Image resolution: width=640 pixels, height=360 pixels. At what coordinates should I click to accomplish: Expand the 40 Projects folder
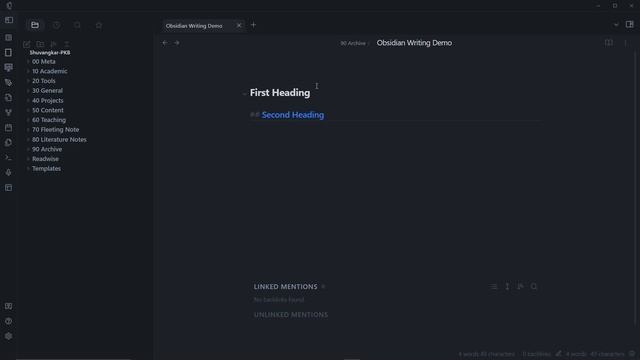[x=48, y=100]
